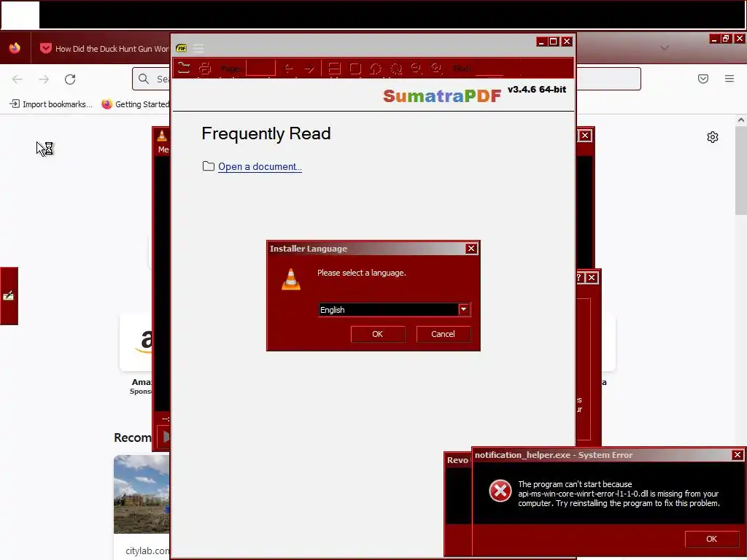Open the citylab.com article thumbnail
Screen dimensions: 747x560
[142, 494]
